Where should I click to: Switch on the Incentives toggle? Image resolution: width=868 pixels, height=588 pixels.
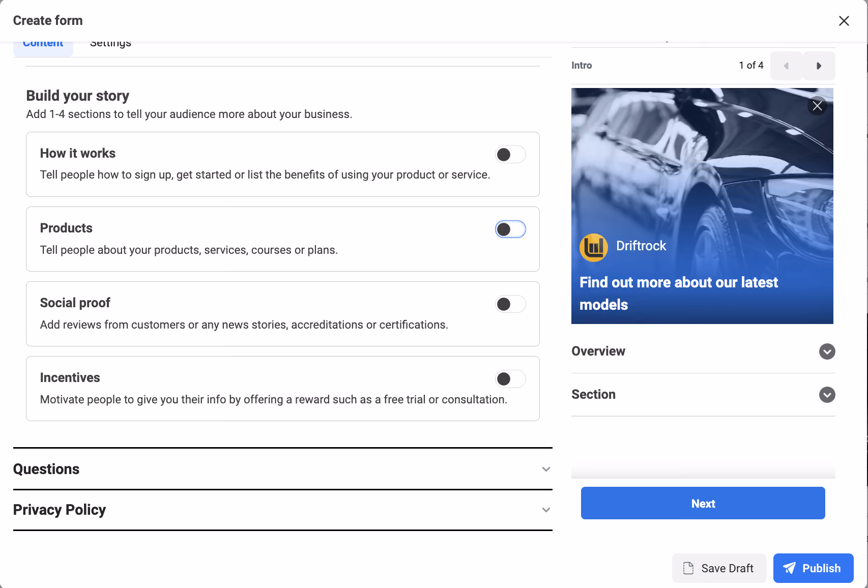(x=510, y=379)
